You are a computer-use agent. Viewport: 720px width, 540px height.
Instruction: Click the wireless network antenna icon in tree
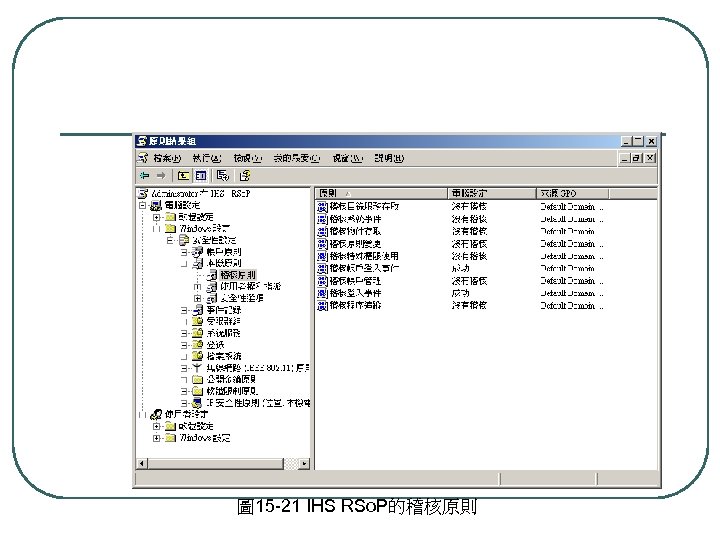[x=197, y=368]
